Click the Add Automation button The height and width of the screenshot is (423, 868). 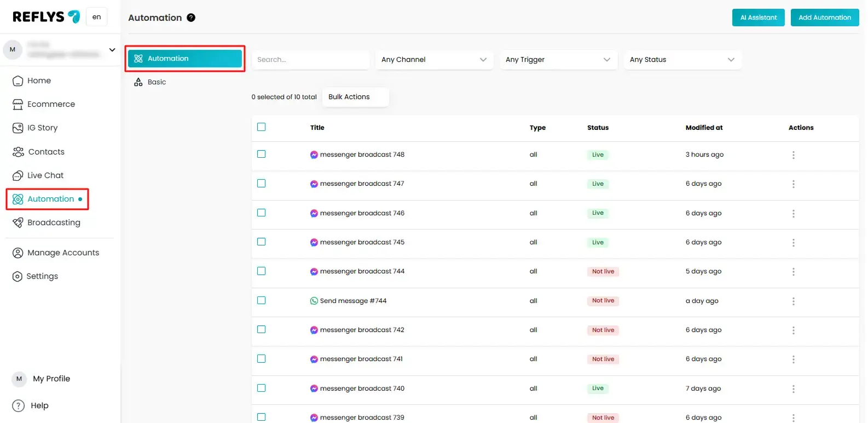(x=824, y=18)
